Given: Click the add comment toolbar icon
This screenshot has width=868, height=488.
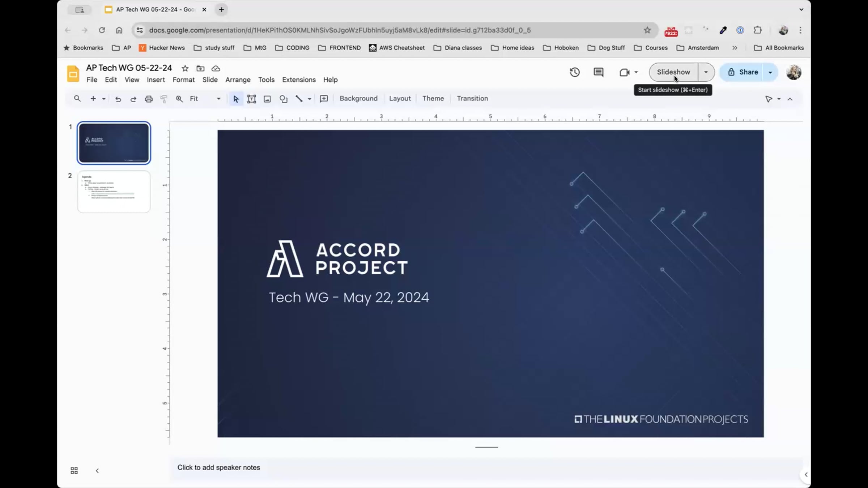Looking at the screenshot, I should [x=324, y=99].
